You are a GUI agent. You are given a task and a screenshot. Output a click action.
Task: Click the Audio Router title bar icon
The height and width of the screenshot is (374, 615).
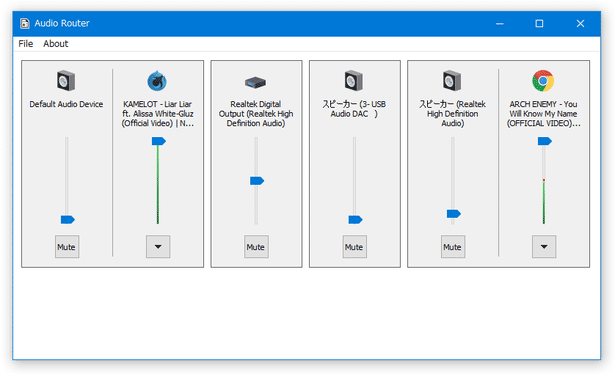[25, 24]
